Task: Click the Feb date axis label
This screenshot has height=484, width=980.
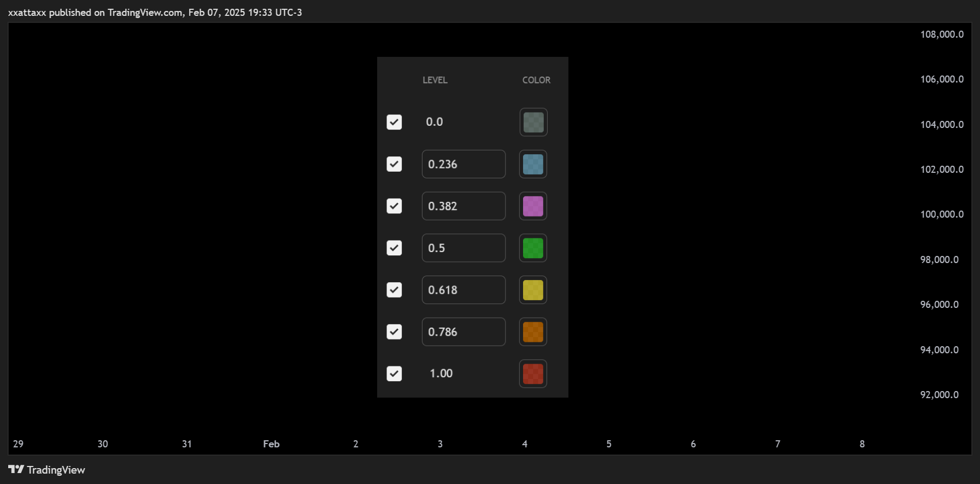Action: [271, 444]
